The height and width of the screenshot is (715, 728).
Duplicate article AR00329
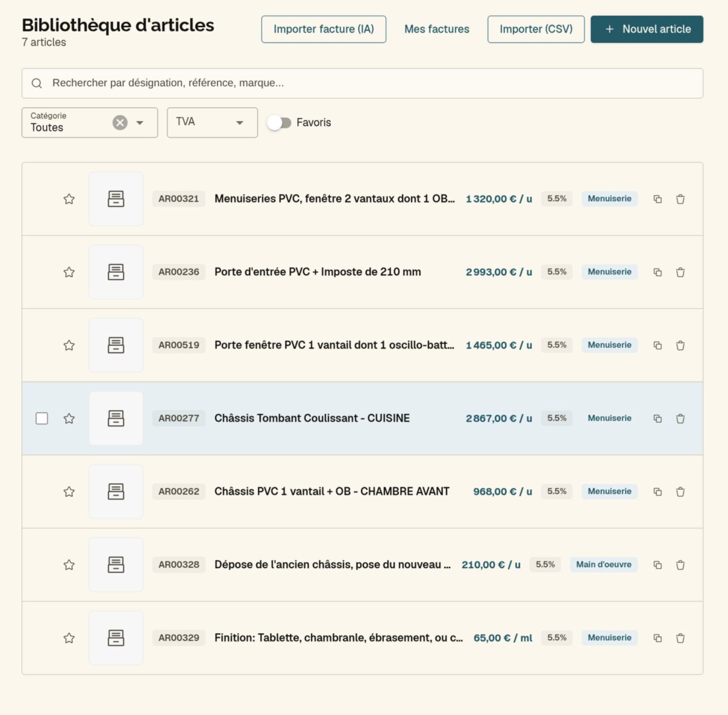tap(657, 638)
